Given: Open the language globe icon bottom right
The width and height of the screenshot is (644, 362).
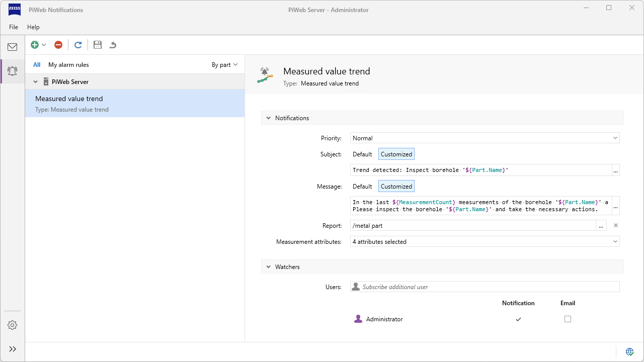Looking at the screenshot, I should 629,351.
